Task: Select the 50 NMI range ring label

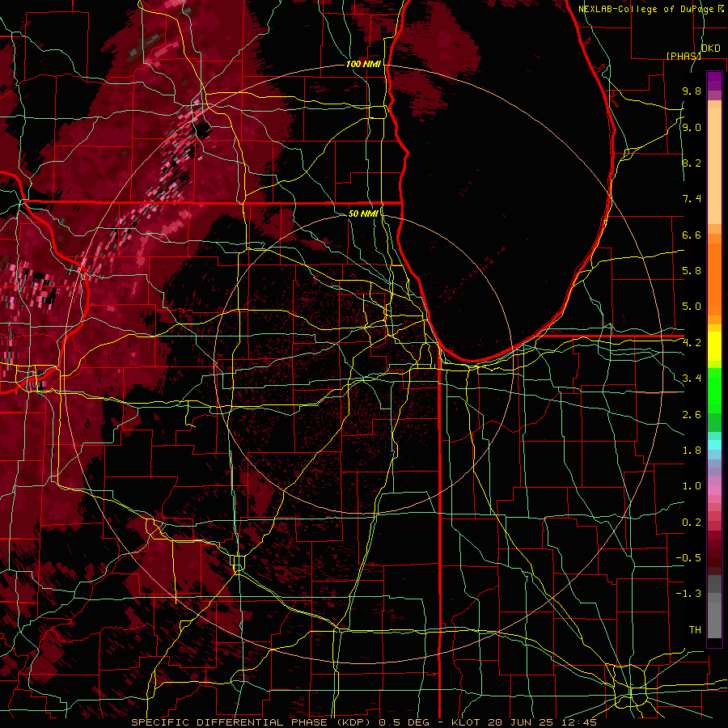Action: click(x=363, y=214)
